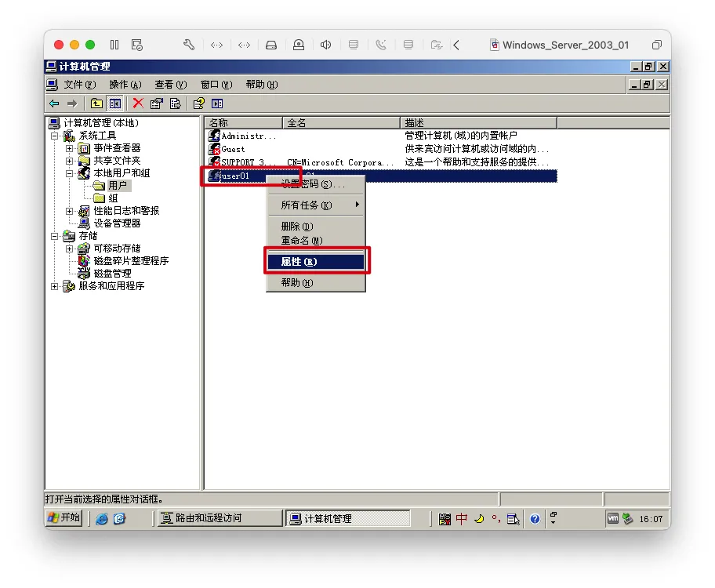Select the 组 folder in the tree
715x588 pixels.
tap(113, 198)
